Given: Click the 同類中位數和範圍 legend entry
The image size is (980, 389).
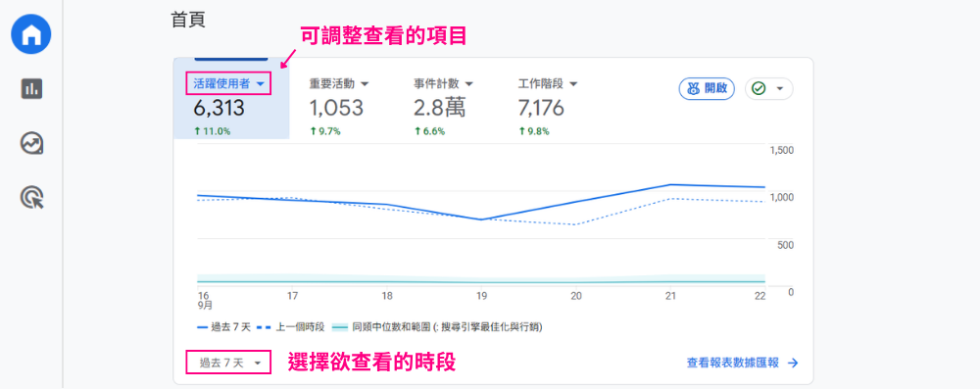Looking at the screenshot, I should coord(436,327).
